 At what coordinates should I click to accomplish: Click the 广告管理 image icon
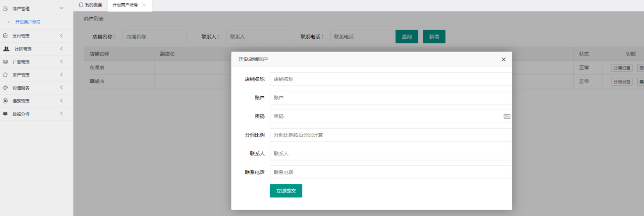[5, 62]
